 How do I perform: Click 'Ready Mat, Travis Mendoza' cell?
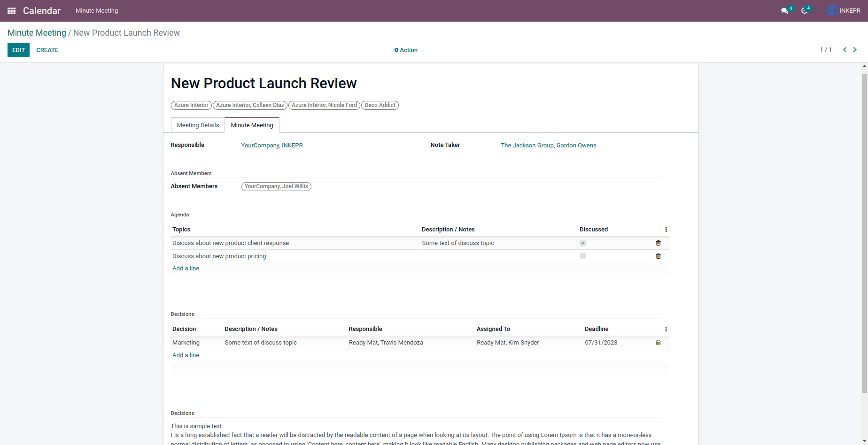pyautogui.click(x=386, y=343)
